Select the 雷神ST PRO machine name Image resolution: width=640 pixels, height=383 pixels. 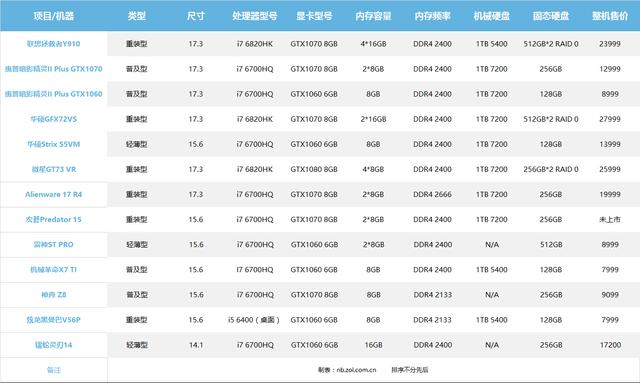pyautogui.click(x=53, y=245)
